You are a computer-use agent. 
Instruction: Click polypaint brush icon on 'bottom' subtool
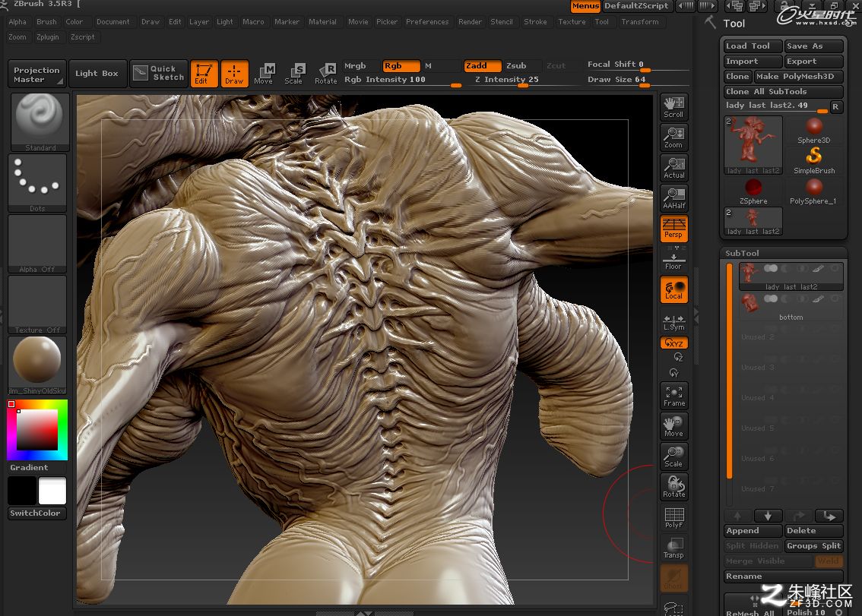point(819,299)
